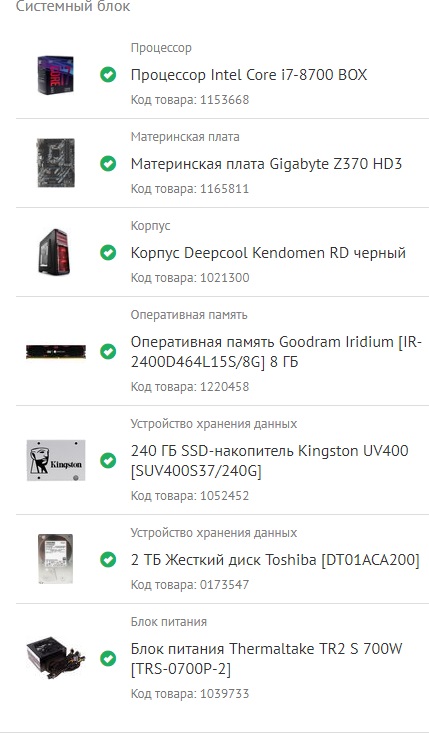Open 240 ГБ SSD-накопитель Kingston UV400 link
The image size is (429, 733).
click(270, 461)
